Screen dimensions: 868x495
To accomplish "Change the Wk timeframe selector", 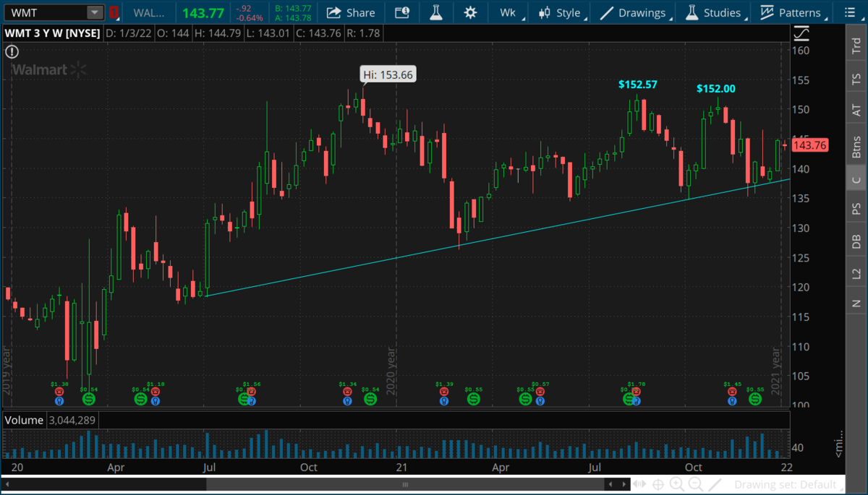I will 508,12.
